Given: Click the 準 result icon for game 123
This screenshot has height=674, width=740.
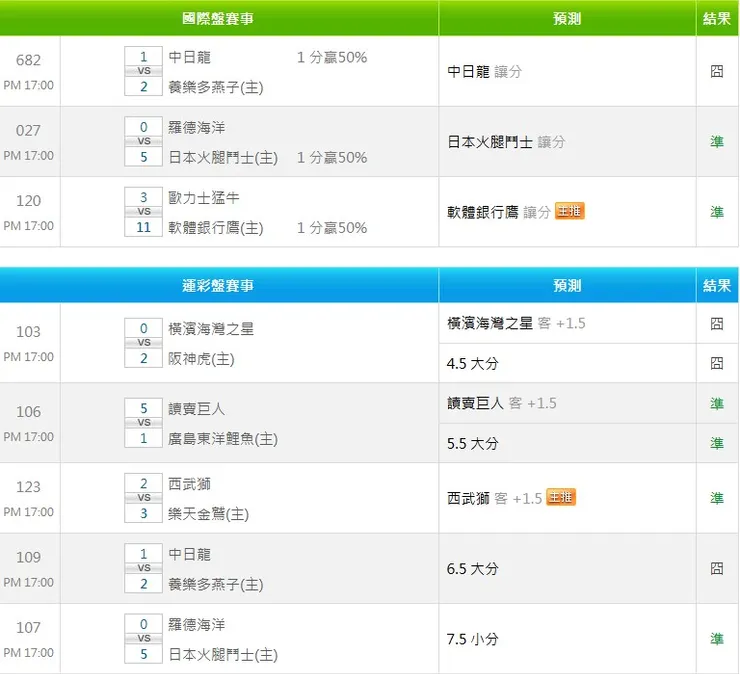Looking at the screenshot, I should click(716, 498).
